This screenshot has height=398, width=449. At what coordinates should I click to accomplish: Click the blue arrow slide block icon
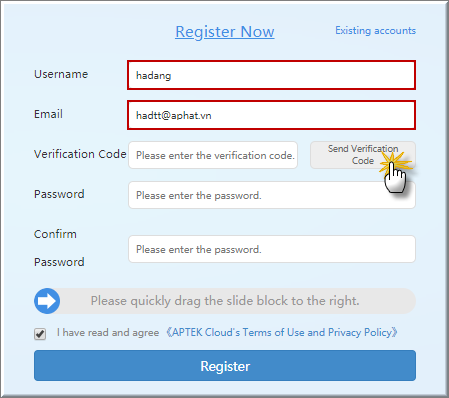tap(47, 301)
